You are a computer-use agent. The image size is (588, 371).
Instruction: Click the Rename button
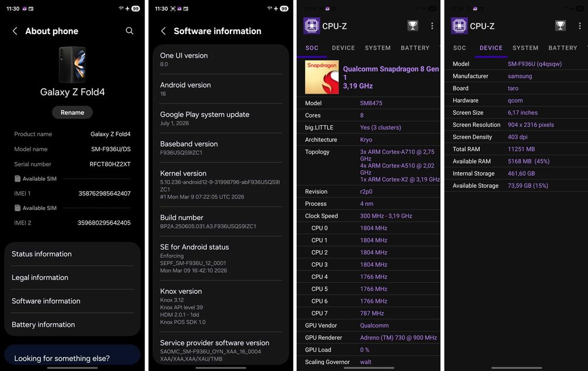click(72, 112)
